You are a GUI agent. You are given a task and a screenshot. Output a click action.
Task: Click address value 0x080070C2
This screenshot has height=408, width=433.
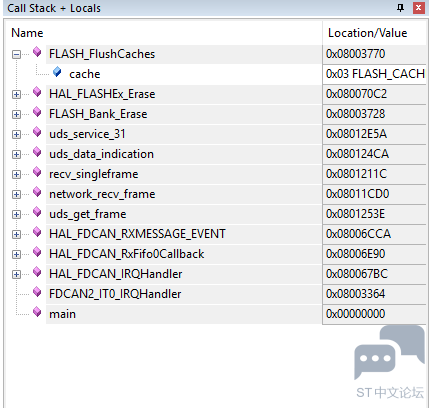[x=356, y=94]
